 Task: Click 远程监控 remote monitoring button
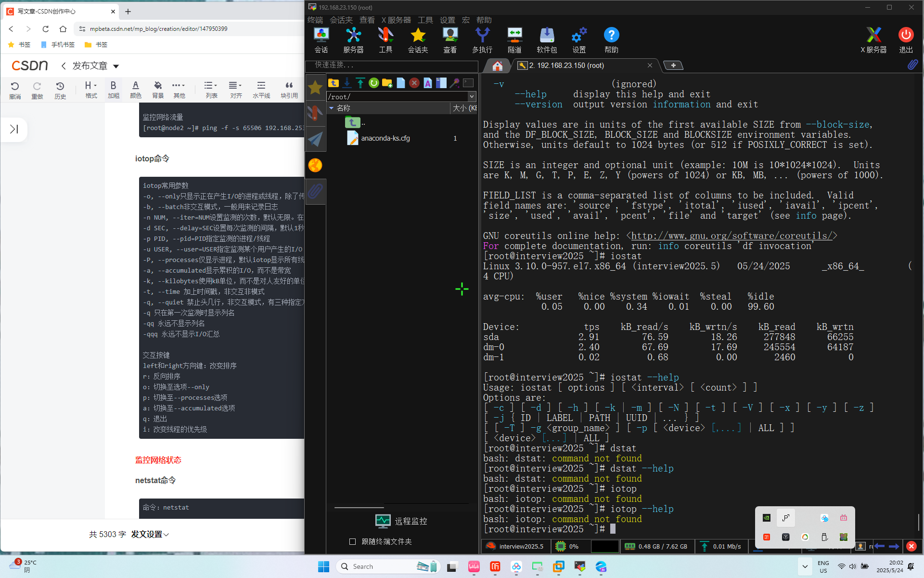coord(401,521)
